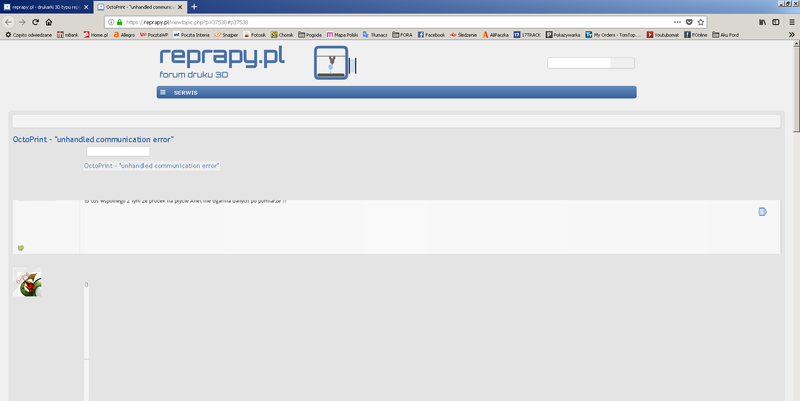Open the SERWIS menu hamburger icon
The width and height of the screenshot is (800, 401).
(163, 92)
